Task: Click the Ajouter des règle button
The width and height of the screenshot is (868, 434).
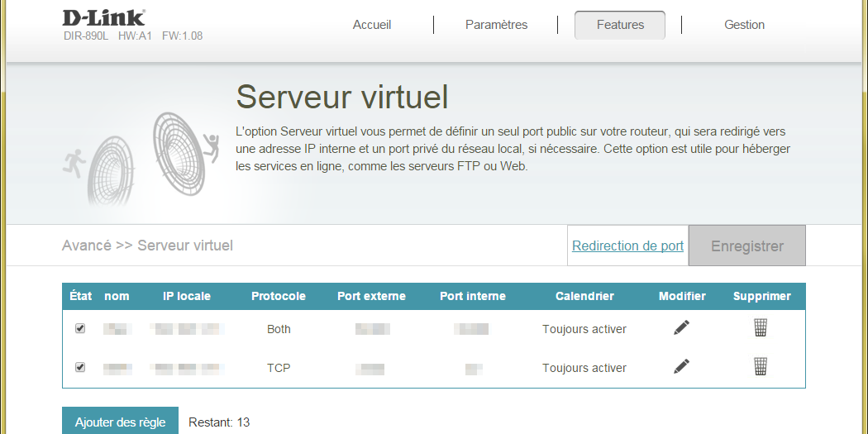Action: (x=120, y=422)
